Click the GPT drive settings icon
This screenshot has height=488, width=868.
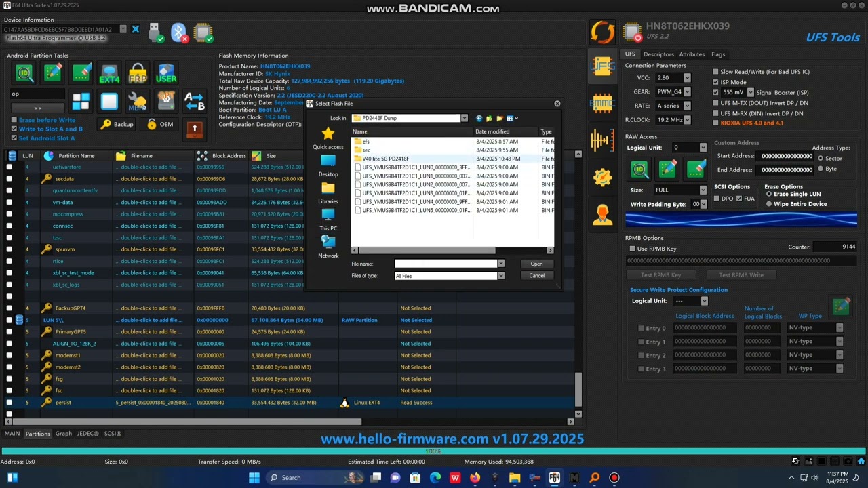pyautogui.click(x=166, y=102)
